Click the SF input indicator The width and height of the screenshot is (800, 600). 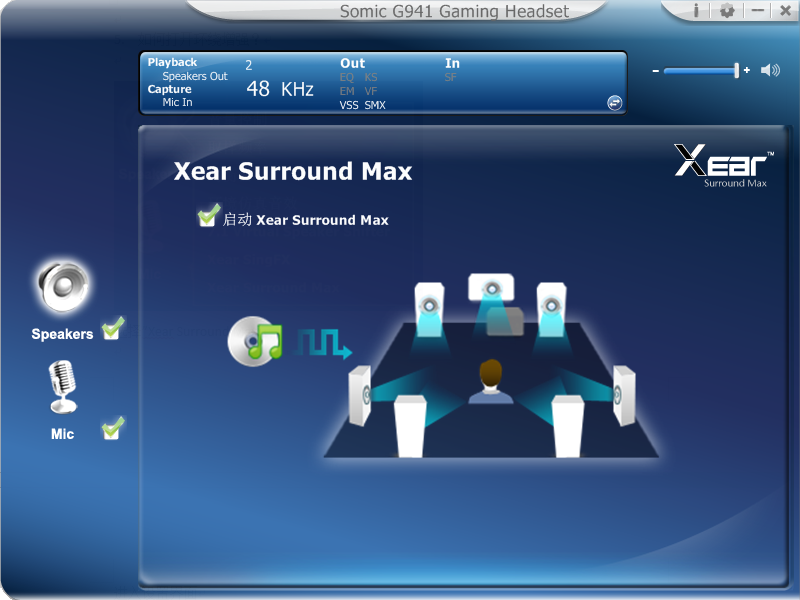click(451, 78)
